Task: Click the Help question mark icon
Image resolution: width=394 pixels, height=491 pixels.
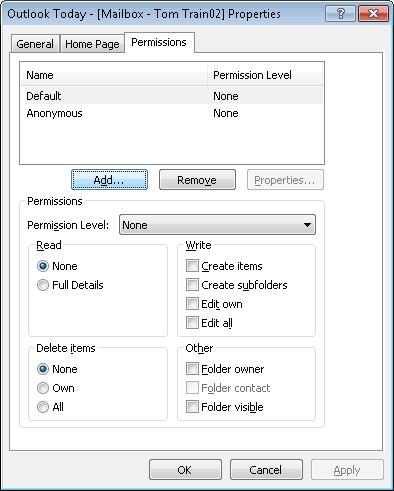Action: click(x=340, y=14)
